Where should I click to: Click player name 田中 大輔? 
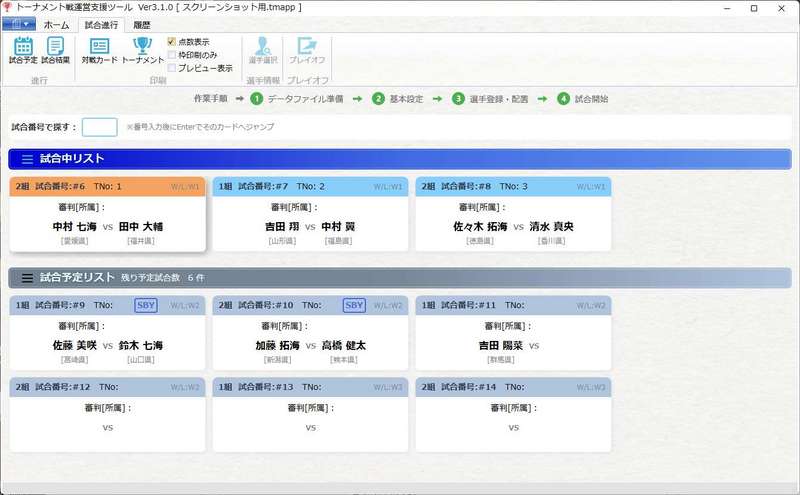point(141,227)
